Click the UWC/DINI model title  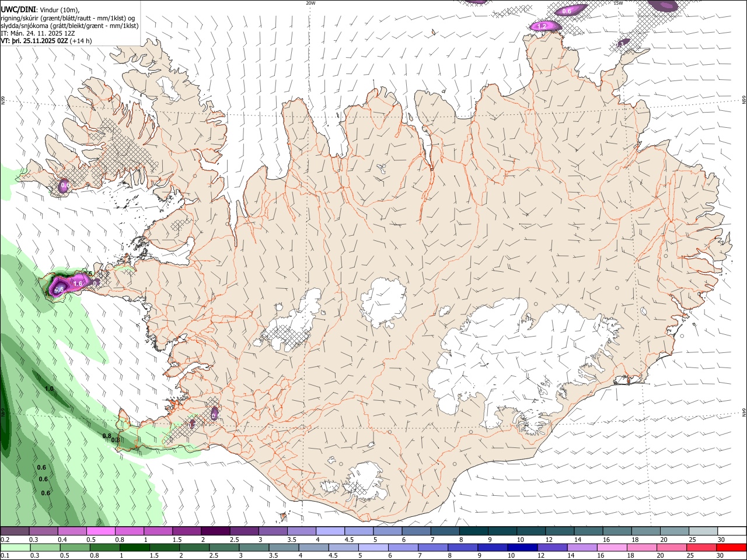coord(18,9)
